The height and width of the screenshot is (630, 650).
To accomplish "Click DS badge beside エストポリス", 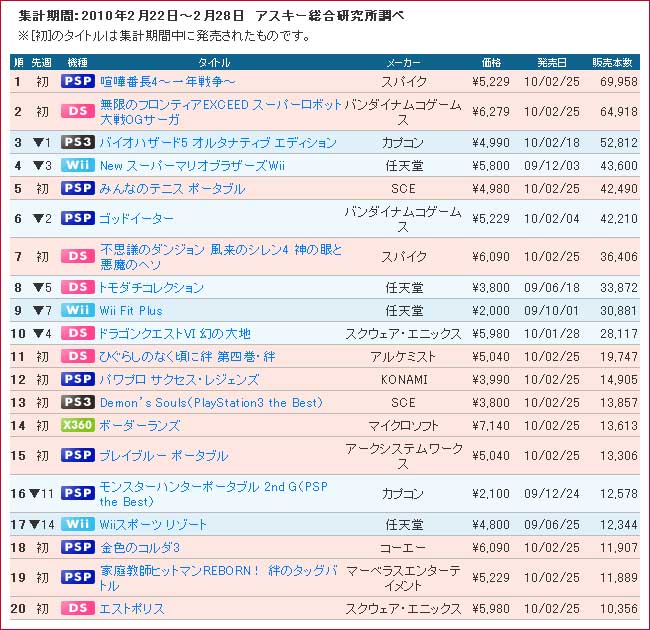I will 78,608.
